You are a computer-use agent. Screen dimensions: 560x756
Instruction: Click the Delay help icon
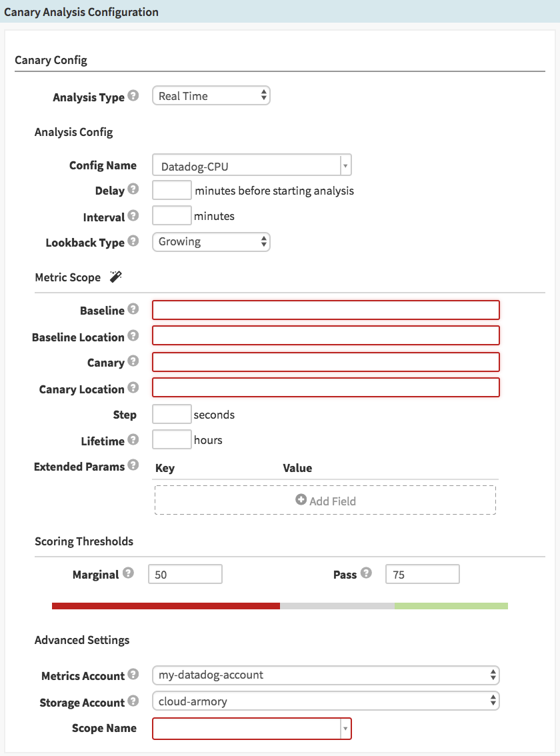click(x=133, y=189)
